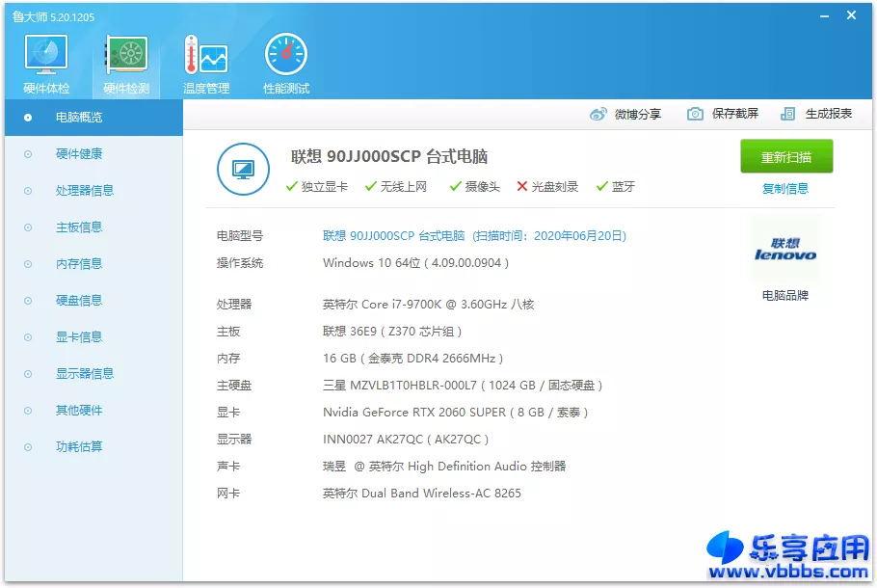Open 温度管理 temperature management
877x588 pixels.
click(204, 60)
